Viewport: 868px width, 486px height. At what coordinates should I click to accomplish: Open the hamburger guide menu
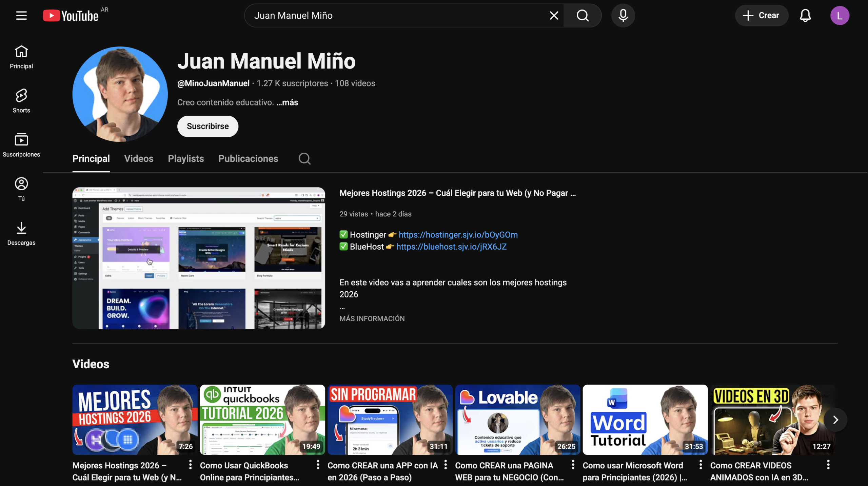pos(21,16)
